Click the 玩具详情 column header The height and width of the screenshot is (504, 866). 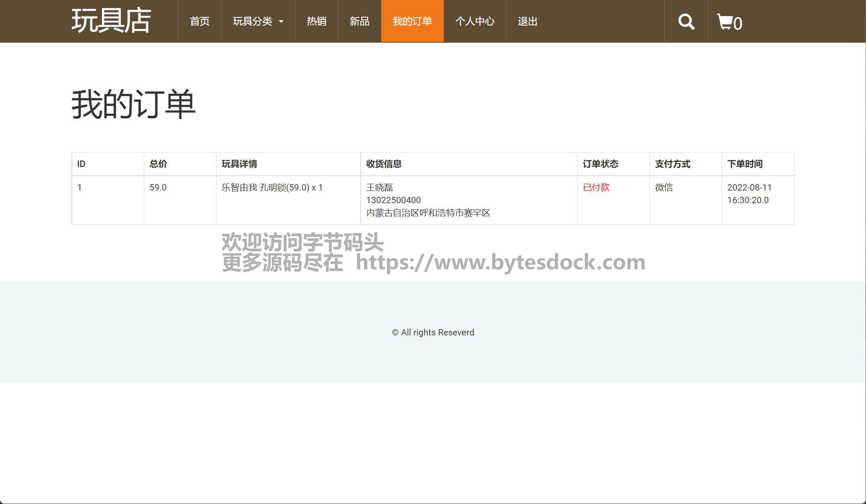239,164
